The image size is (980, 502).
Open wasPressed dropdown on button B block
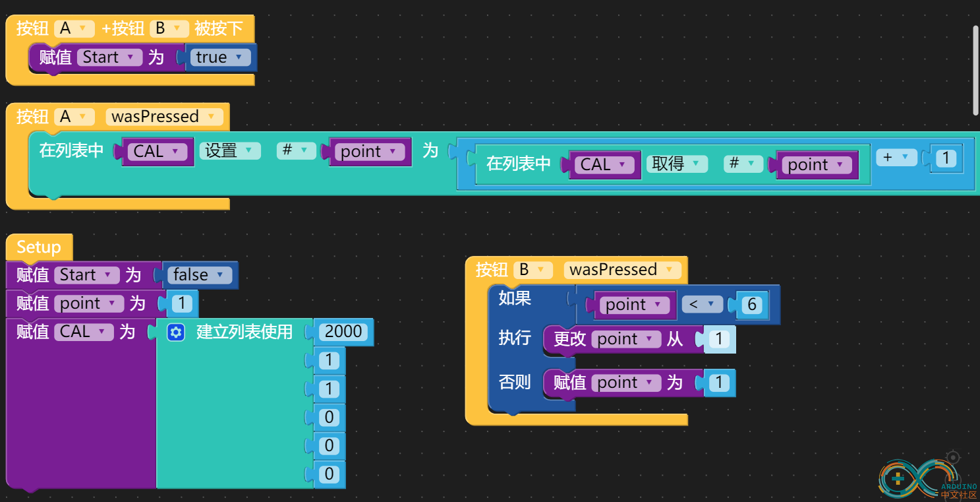[x=623, y=270]
